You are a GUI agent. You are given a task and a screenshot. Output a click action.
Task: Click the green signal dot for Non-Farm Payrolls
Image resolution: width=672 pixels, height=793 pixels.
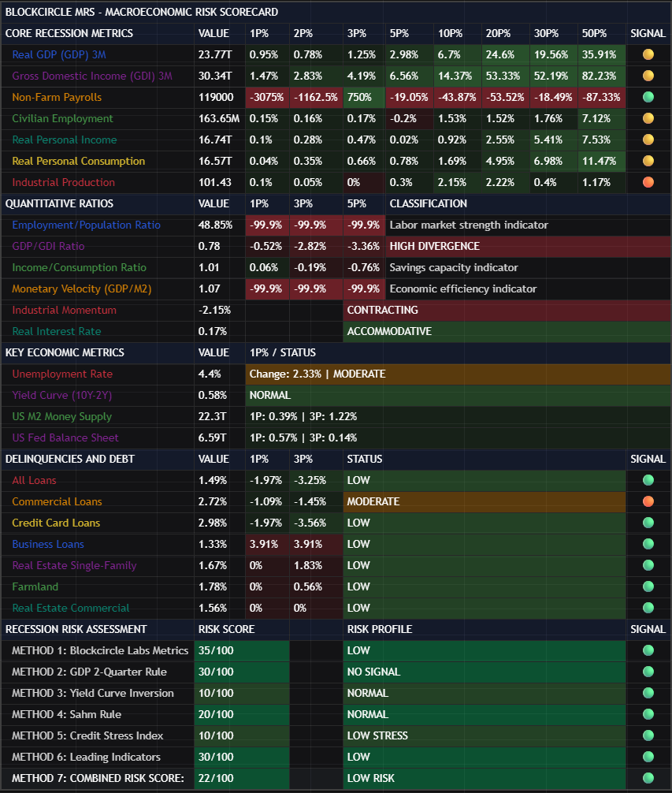(x=648, y=98)
